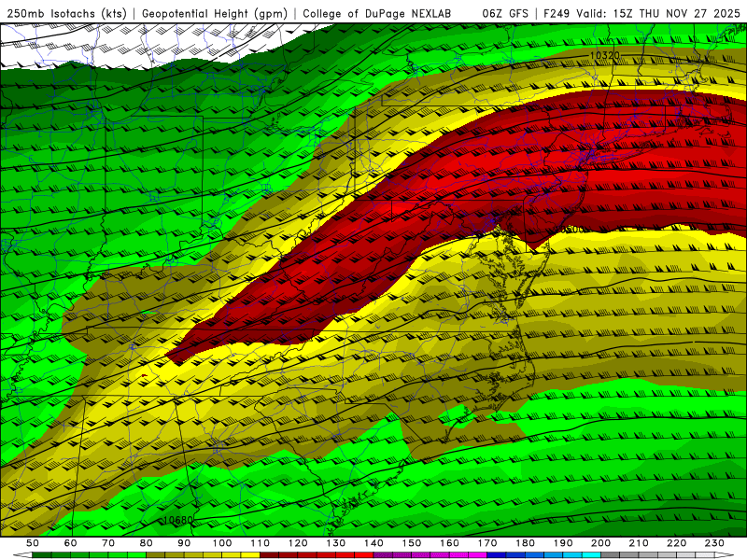Click the '250mb Isotachs (kts)' title text
Viewport: 747px width, 560px height.
[x=66, y=14]
